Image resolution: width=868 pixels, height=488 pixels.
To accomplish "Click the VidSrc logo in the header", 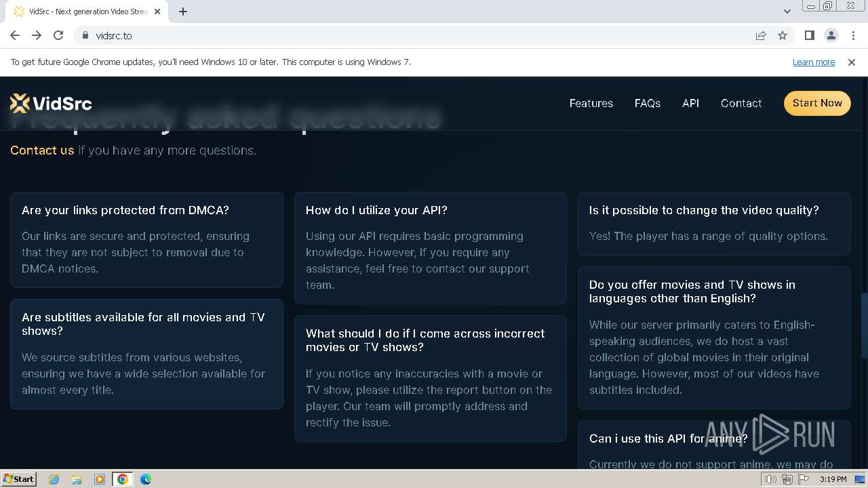I will pyautogui.click(x=51, y=103).
